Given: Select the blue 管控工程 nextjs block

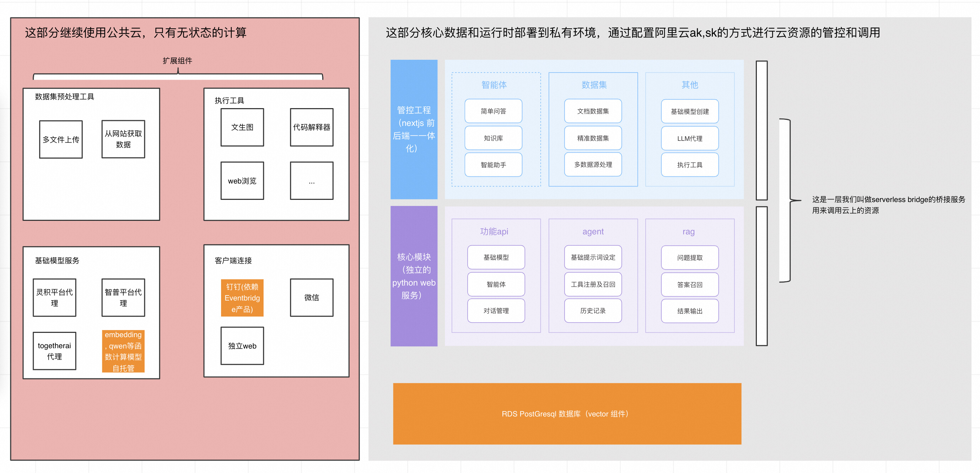Looking at the screenshot, I should point(414,129).
